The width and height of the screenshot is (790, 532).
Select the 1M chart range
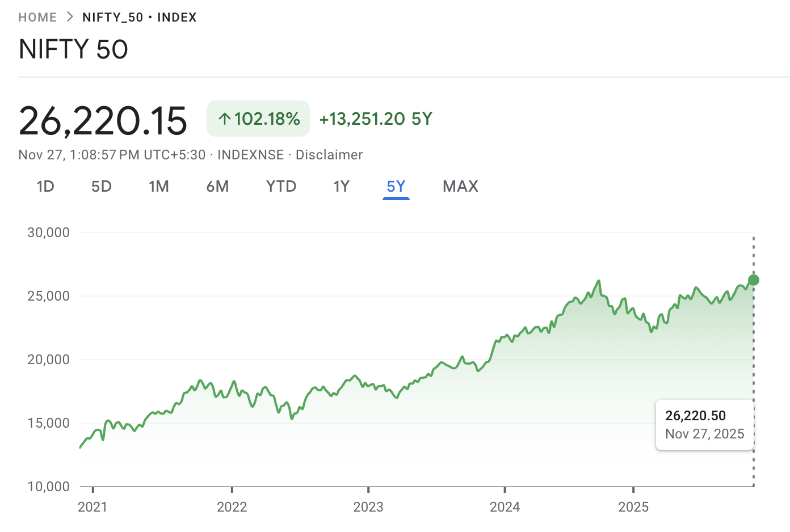(x=159, y=186)
